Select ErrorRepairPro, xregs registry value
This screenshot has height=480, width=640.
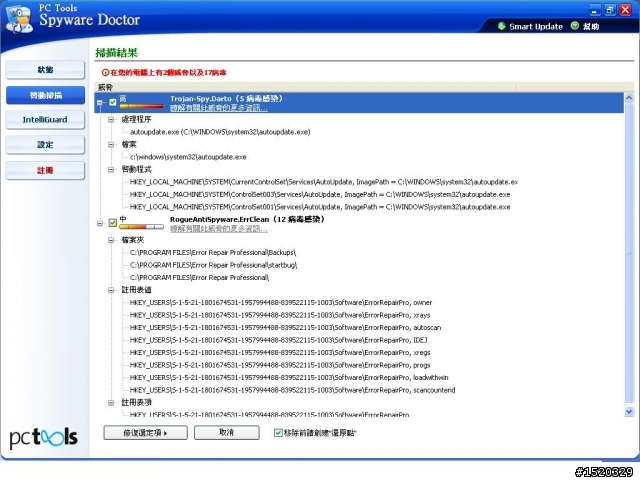(280, 353)
